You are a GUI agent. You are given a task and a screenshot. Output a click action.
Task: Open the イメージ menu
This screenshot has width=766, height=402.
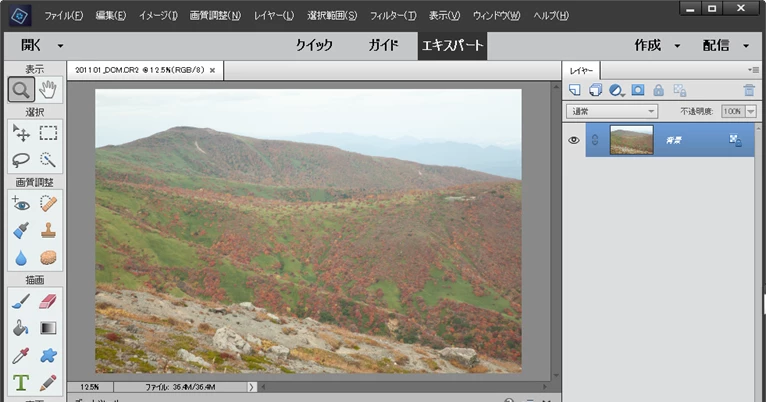click(158, 16)
